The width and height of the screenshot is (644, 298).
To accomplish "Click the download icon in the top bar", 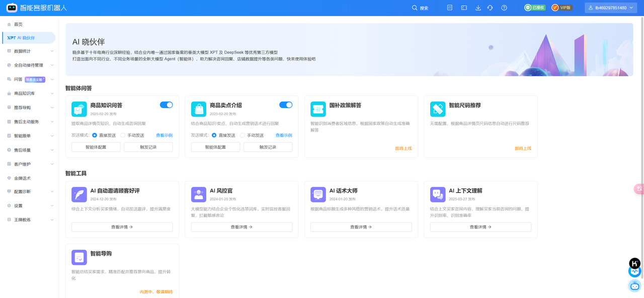I will click(478, 8).
